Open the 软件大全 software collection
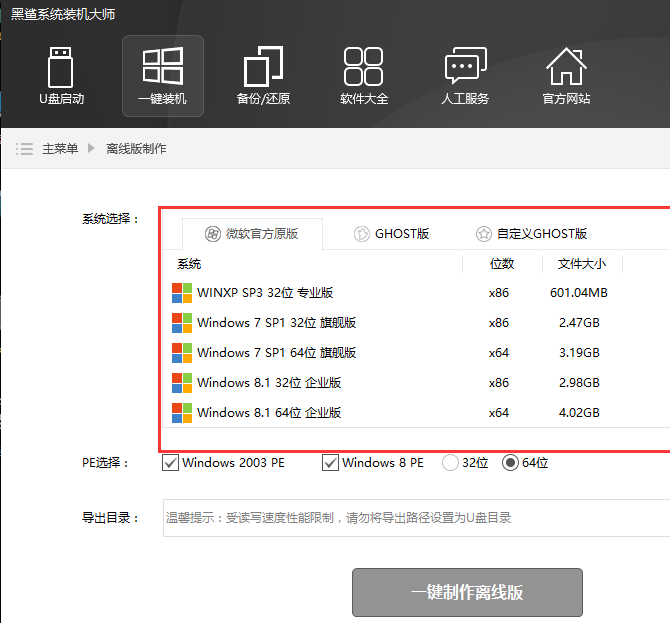The image size is (670, 623). pyautogui.click(x=364, y=76)
